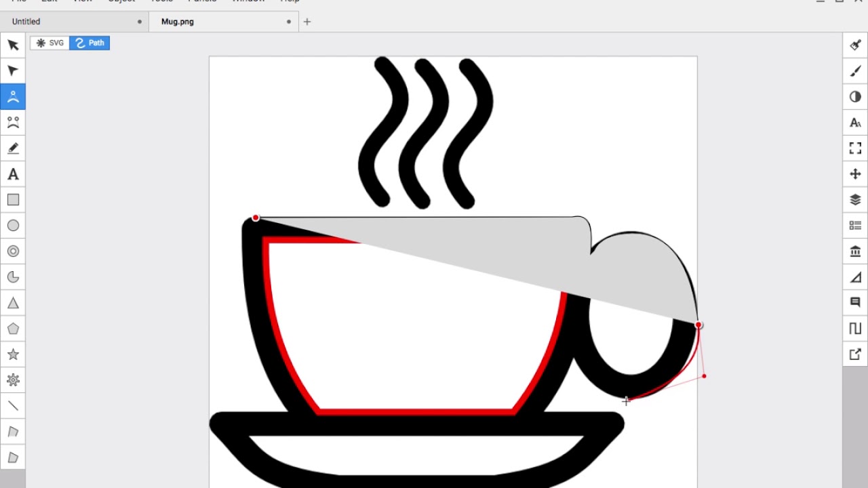This screenshot has width=868, height=488.
Task: Click the Path breadcrumb button
Action: [90, 43]
